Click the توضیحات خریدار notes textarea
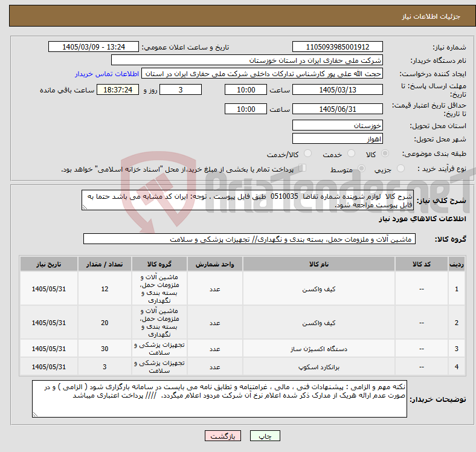The image size is (476, 452). [x=219, y=399]
